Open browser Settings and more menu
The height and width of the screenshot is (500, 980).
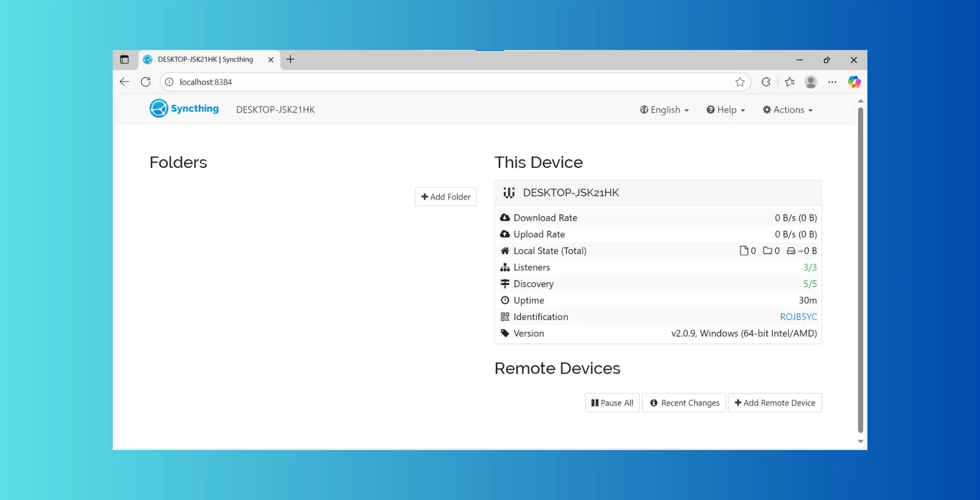(832, 82)
